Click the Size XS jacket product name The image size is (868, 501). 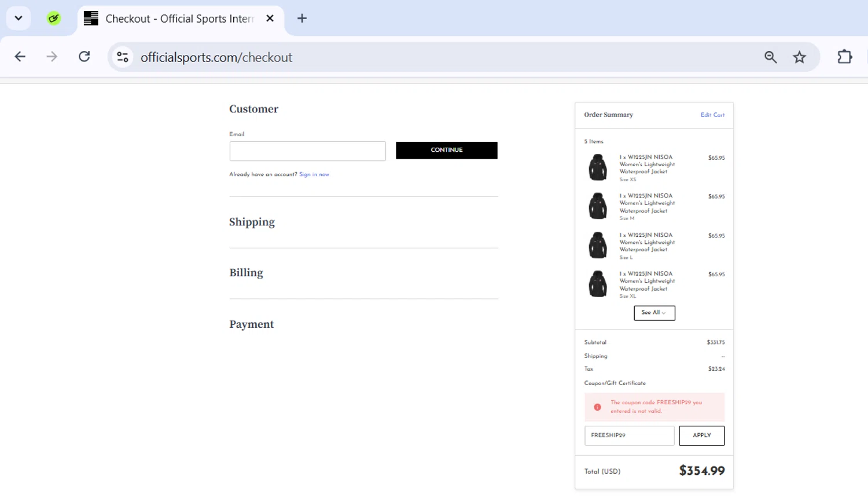(647, 164)
